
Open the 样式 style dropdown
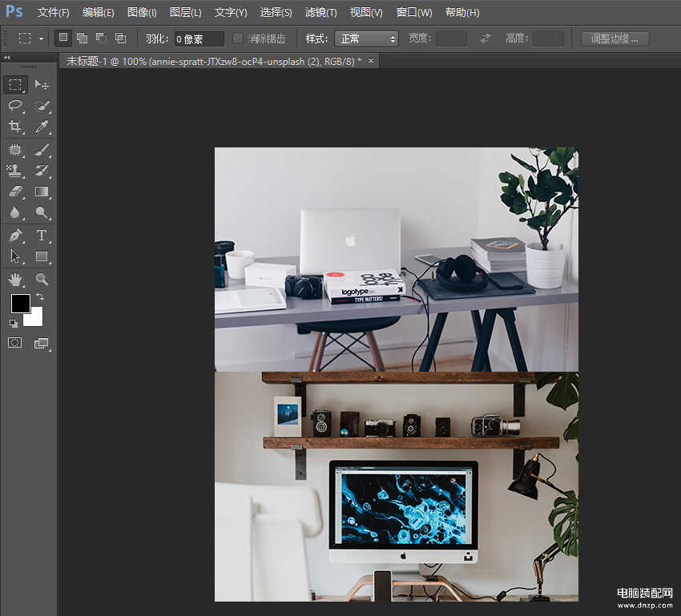(x=366, y=38)
